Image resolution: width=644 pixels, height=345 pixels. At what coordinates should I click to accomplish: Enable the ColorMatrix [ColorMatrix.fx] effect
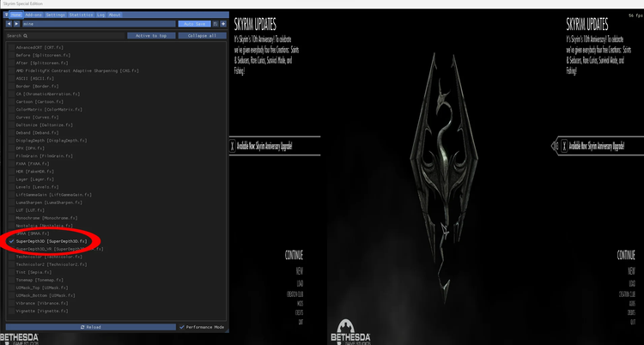(x=11, y=109)
